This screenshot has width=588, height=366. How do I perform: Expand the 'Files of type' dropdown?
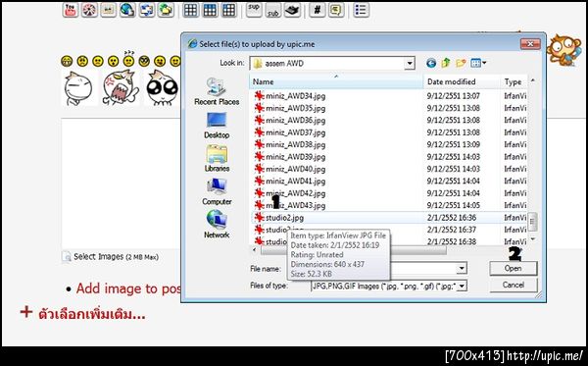462,287
